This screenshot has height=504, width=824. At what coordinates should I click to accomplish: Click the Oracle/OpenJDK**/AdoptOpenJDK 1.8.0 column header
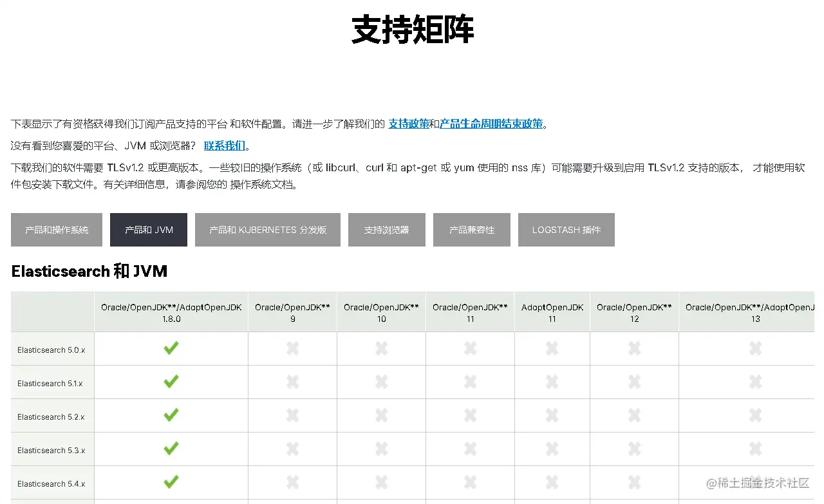click(x=171, y=313)
